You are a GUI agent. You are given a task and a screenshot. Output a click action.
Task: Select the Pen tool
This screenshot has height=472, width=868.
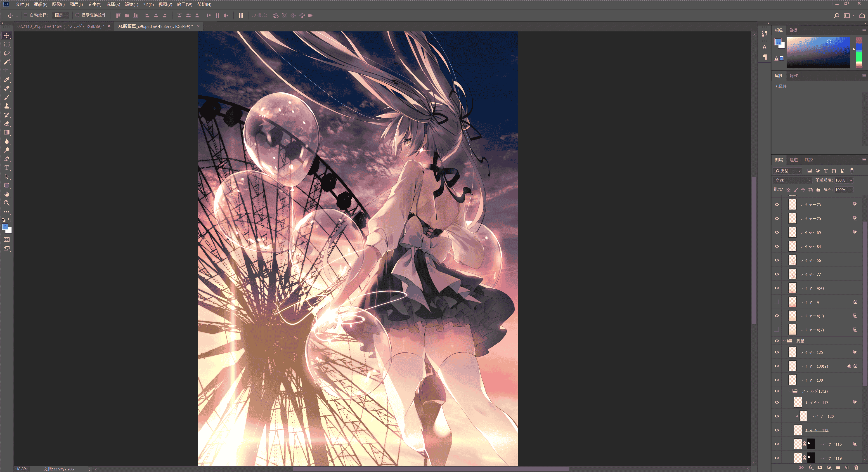pos(7,159)
